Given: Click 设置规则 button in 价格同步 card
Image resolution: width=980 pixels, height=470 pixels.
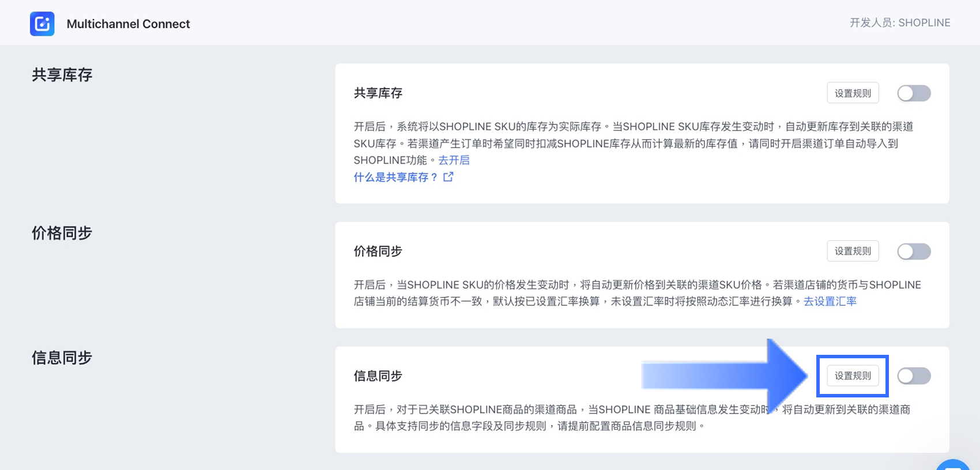Looking at the screenshot, I should point(853,251).
